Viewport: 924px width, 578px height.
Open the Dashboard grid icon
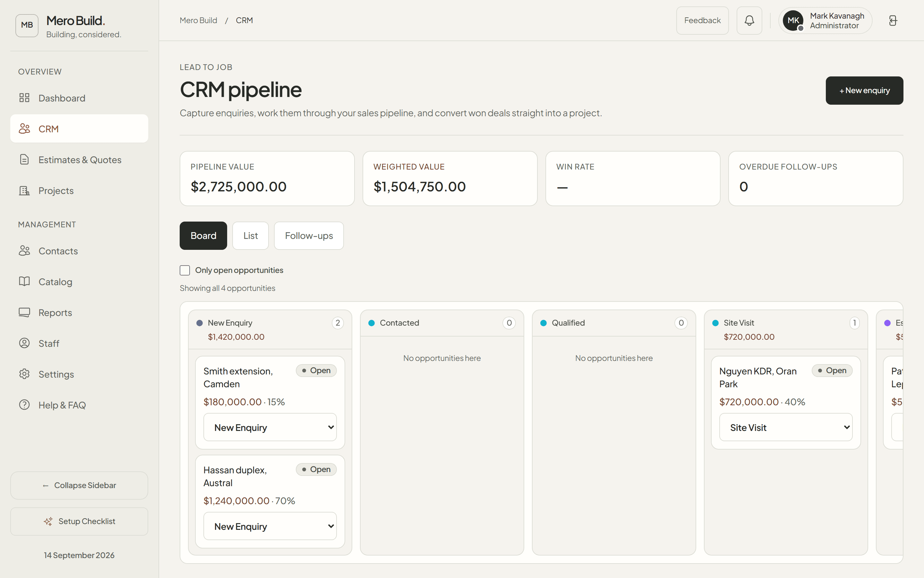pyautogui.click(x=24, y=98)
